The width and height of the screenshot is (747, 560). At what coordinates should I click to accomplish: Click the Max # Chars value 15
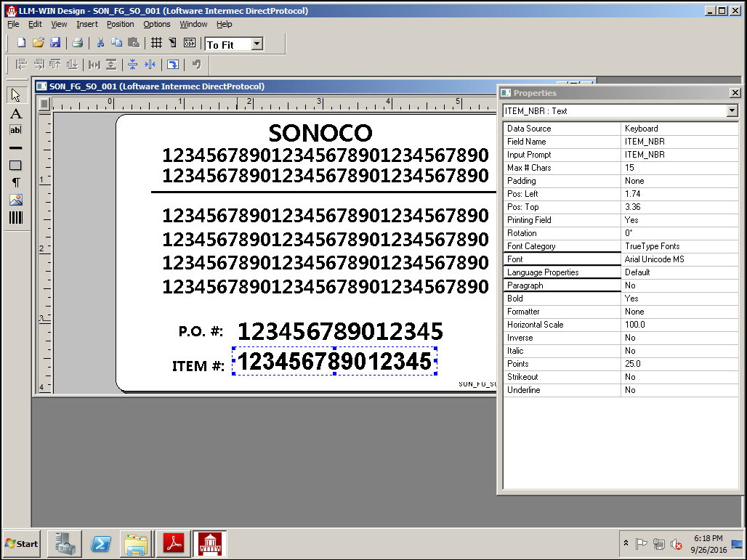[679, 168]
